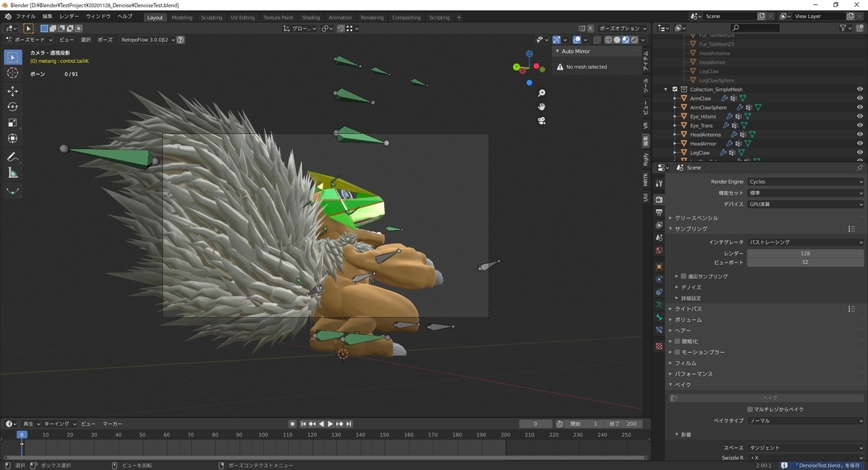Viewport: 868px width, 470px height.
Task: Click the ベイク button
Action: [x=770, y=398]
